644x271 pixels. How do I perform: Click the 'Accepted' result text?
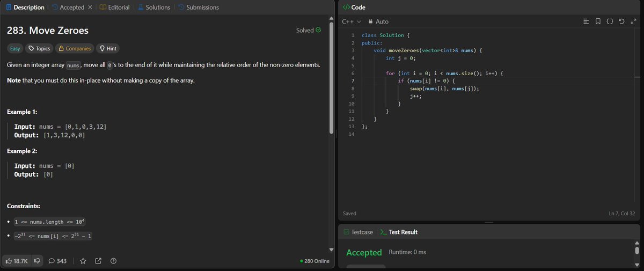tap(364, 252)
